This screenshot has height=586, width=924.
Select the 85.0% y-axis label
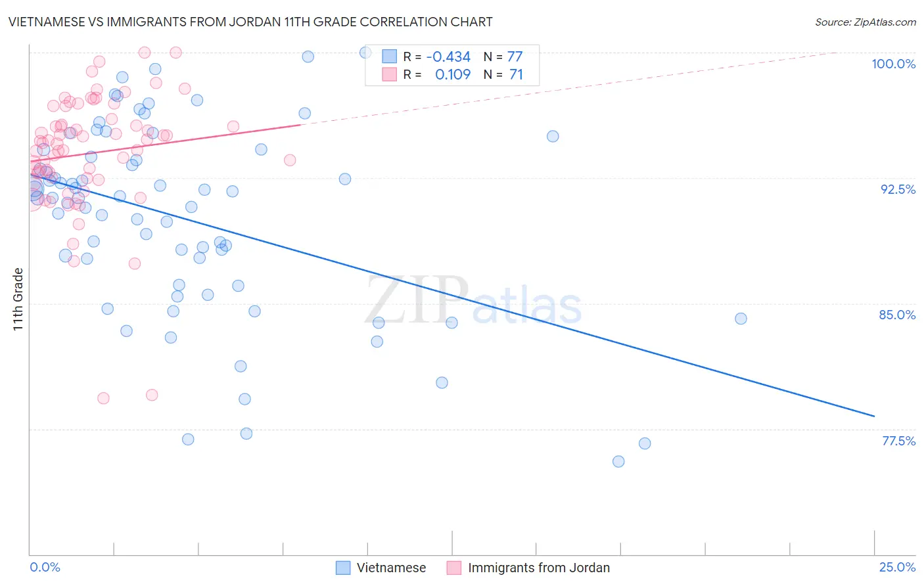897,315
